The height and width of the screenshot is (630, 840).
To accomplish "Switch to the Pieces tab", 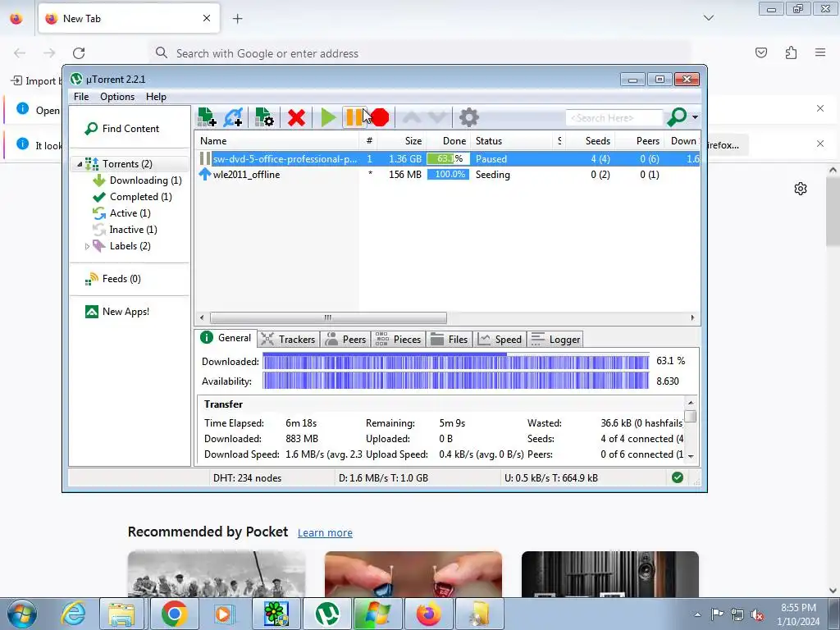I will [x=398, y=339].
